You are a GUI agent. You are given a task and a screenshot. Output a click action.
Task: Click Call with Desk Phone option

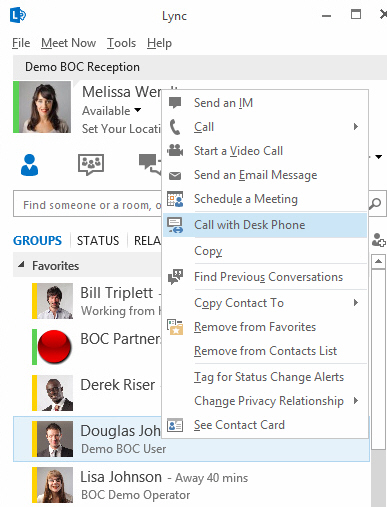(264, 225)
